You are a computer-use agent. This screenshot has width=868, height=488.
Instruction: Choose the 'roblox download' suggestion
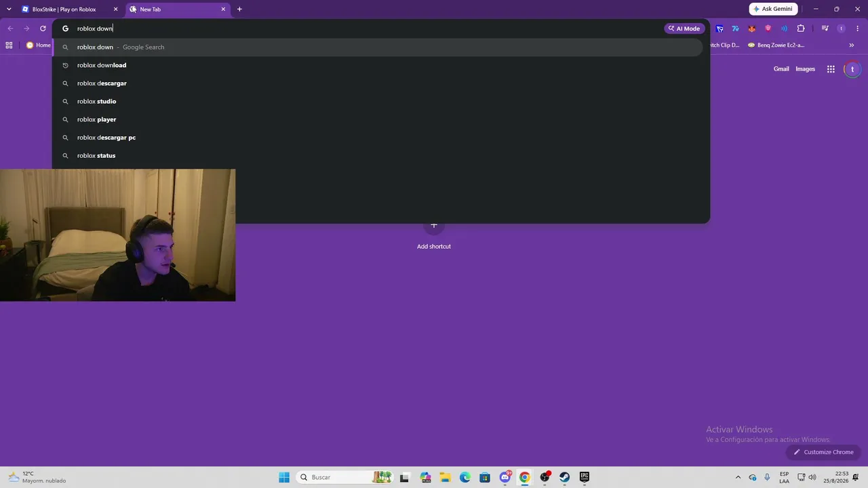(377, 65)
